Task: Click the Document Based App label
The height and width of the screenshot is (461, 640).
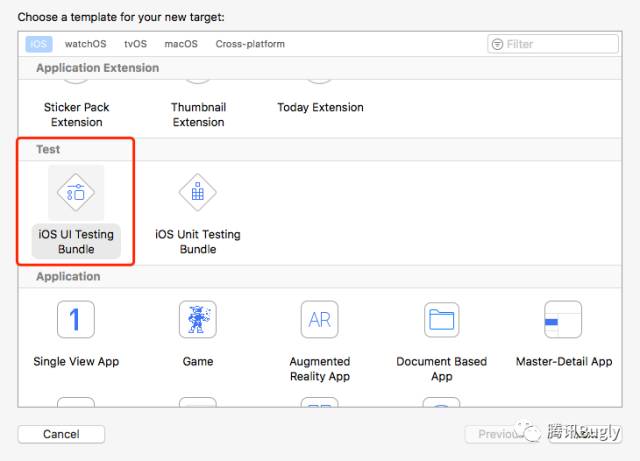Action: 442,369
